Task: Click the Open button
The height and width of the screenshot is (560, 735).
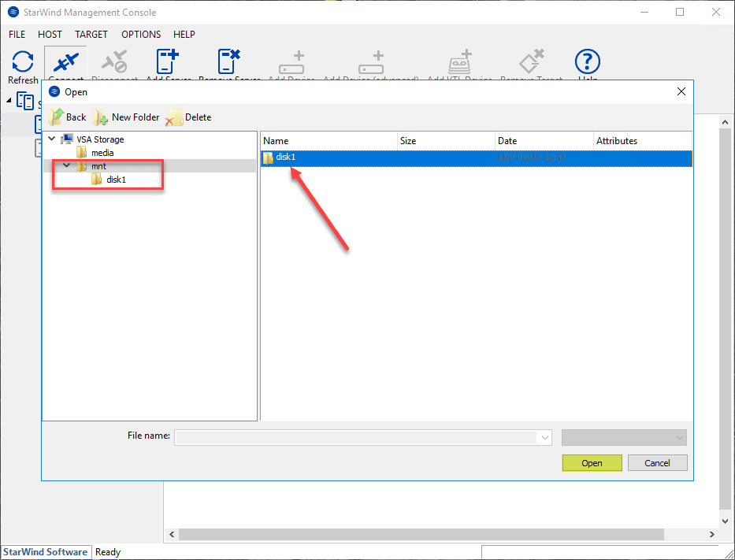Action: (x=592, y=463)
